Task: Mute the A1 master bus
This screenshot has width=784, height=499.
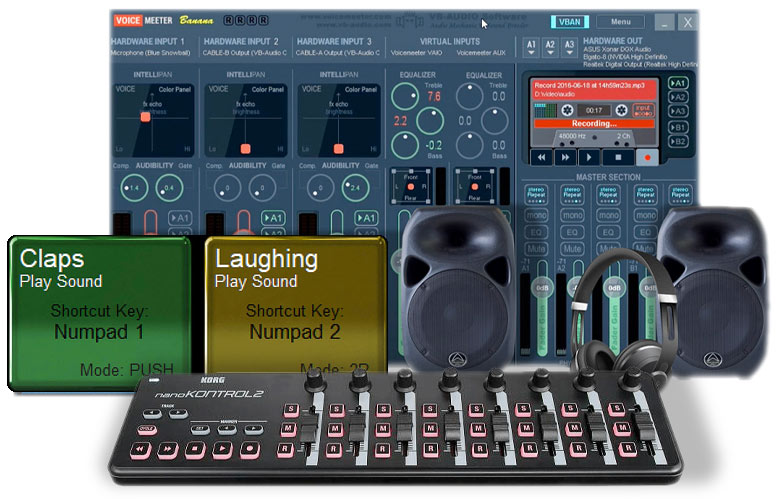Action: pos(536,248)
